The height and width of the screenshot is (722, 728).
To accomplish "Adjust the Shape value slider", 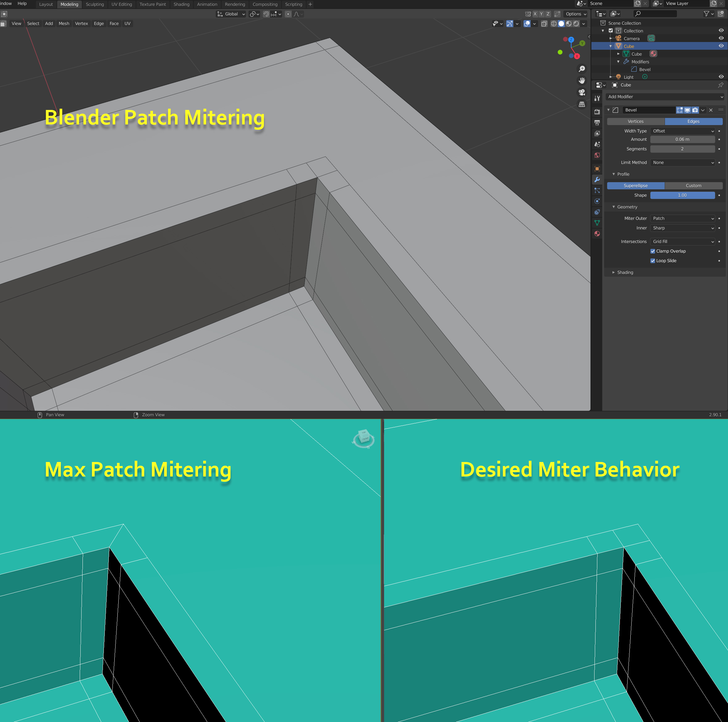I will coord(682,195).
